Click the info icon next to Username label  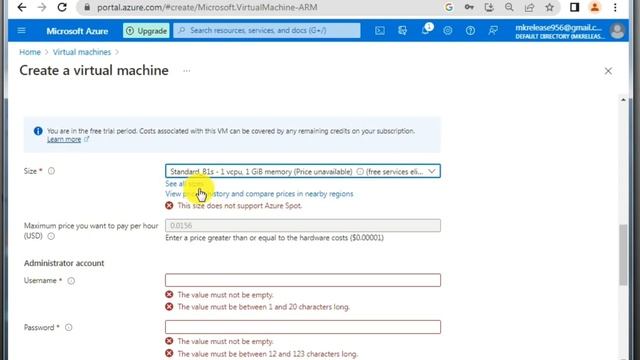(x=71, y=281)
